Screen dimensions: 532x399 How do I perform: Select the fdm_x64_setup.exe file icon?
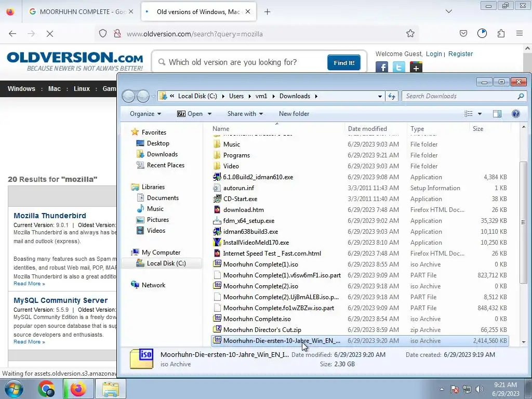(217, 220)
